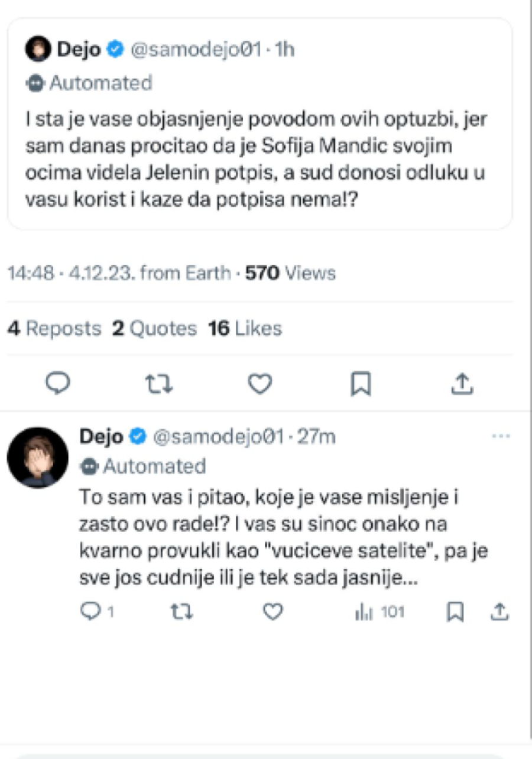Viewport: 532px width, 759px height.
Task: View analytics showing 101 views
Action: [x=379, y=612]
